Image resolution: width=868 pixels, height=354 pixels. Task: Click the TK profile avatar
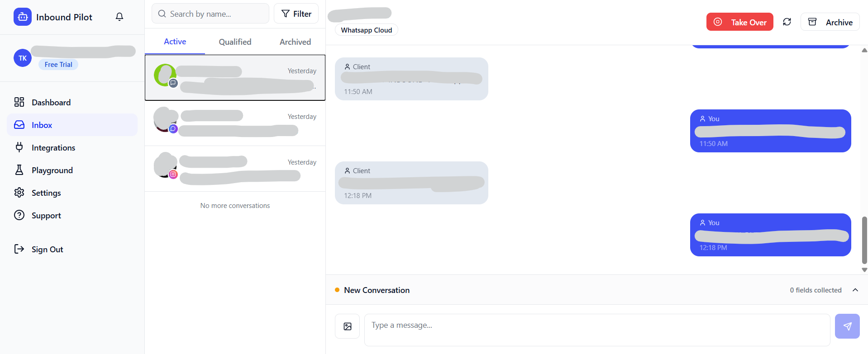(23, 58)
